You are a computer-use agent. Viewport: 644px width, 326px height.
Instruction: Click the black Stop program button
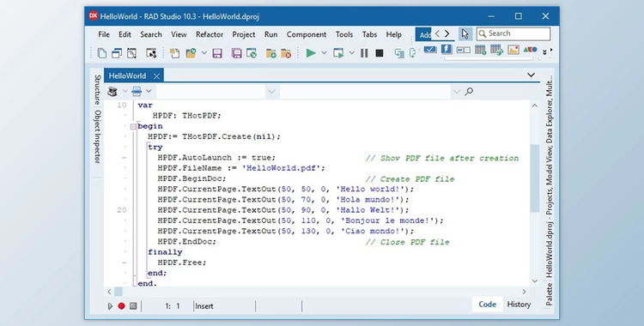[x=380, y=53]
